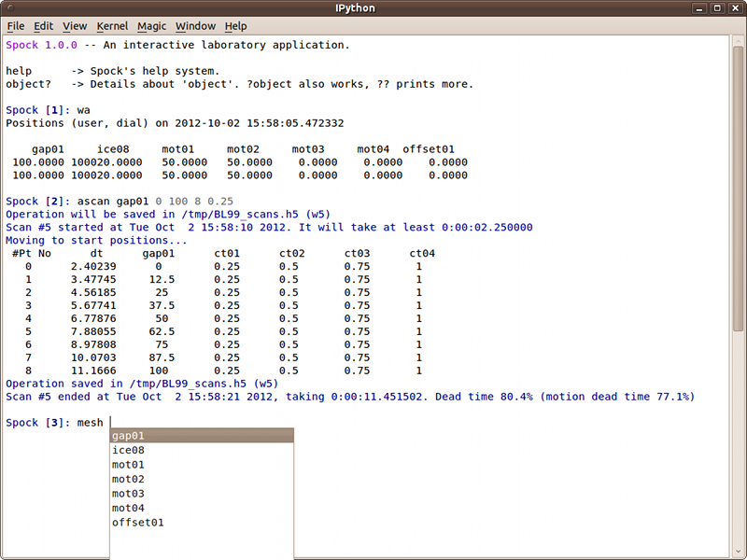Click dt value '2.40239'
The image size is (747, 560).
(93, 266)
